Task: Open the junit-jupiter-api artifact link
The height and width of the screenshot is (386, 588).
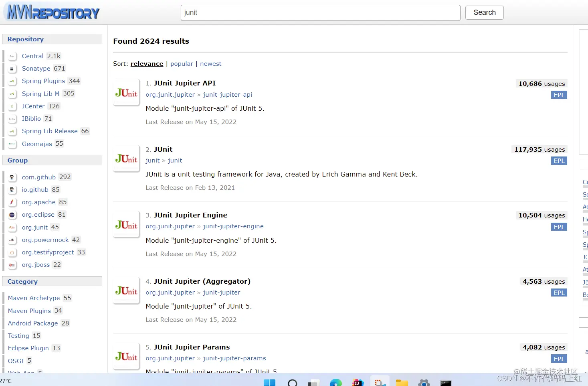Action: tap(228, 95)
